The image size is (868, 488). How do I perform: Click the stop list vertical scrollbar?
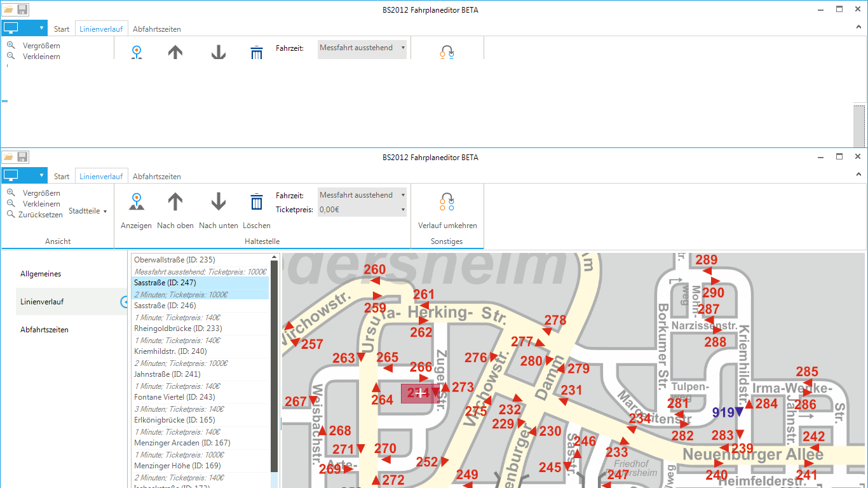[x=275, y=369]
